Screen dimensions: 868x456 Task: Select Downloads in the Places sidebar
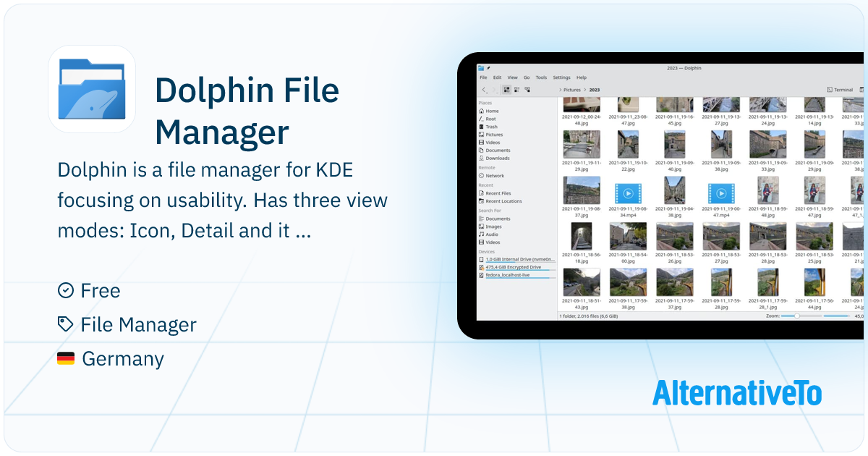pyautogui.click(x=498, y=158)
